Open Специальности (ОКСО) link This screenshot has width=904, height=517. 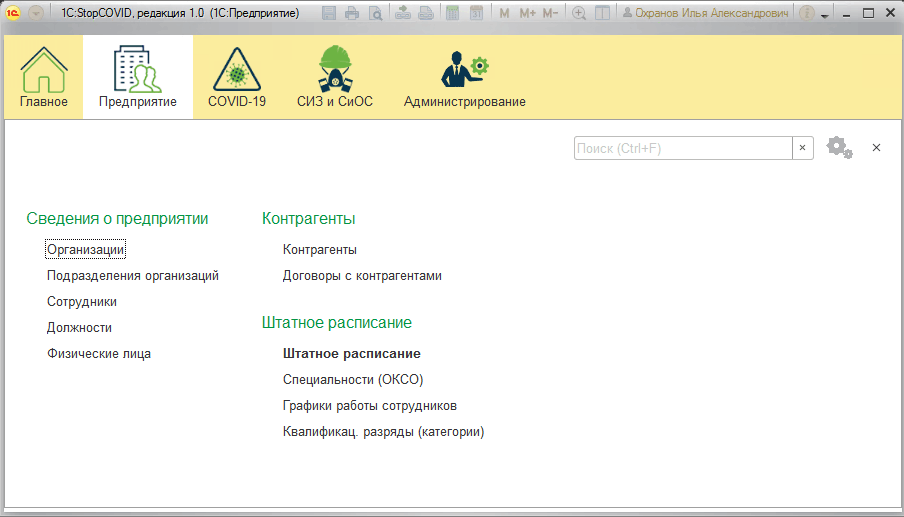pyautogui.click(x=353, y=379)
